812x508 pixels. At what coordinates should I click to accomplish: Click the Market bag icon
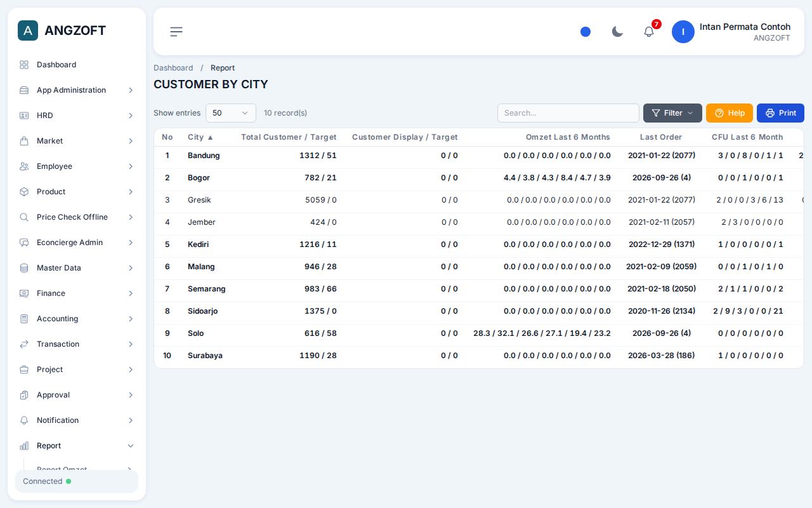pyautogui.click(x=24, y=141)
